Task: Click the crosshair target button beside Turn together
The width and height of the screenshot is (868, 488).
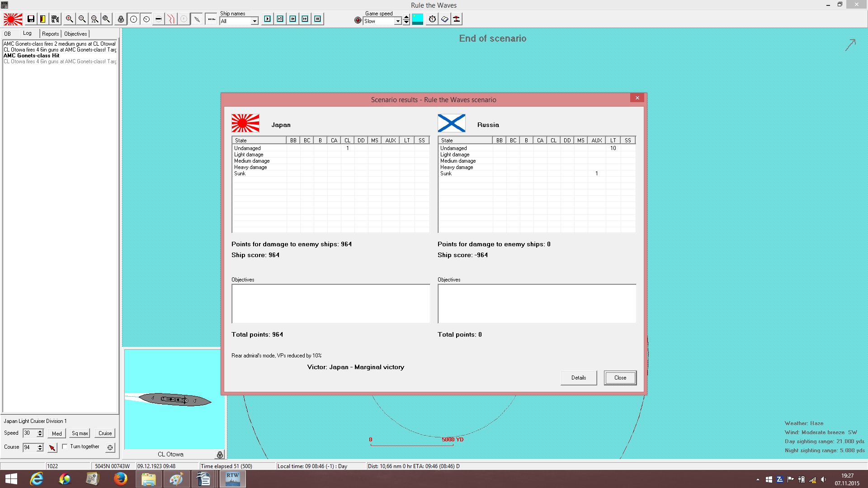Action: point(110,447)
